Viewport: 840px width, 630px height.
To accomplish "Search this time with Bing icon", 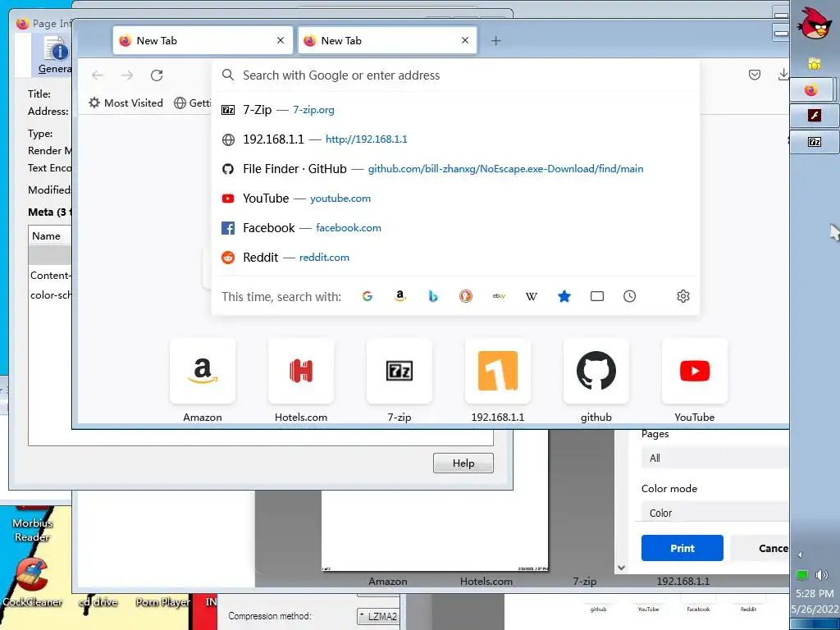I will (x=433, y=296).
